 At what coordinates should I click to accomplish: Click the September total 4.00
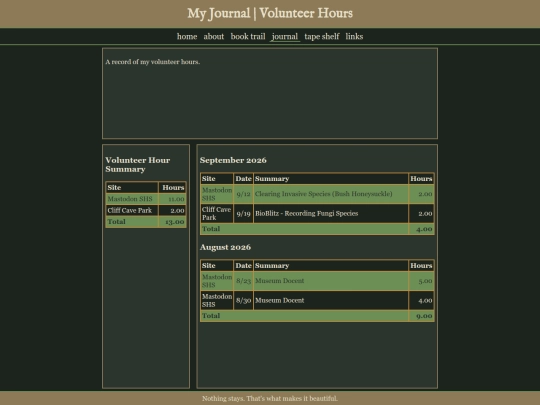[x=421, y=229]
